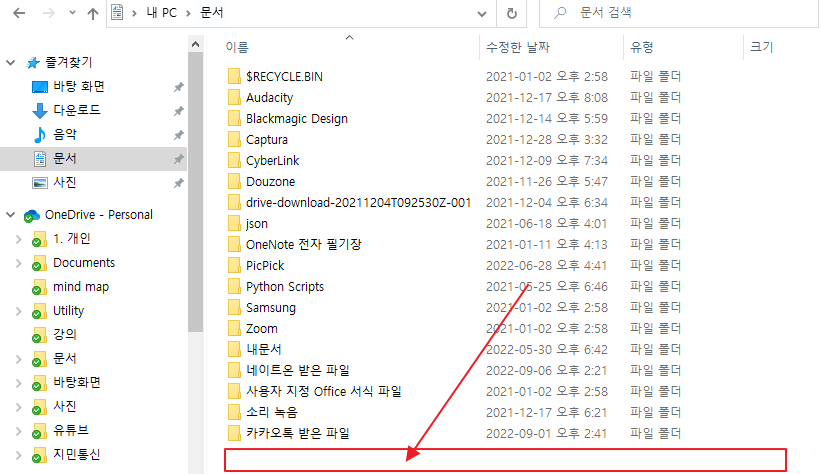The height and width of the screenshot is (474, 821).
Task: Click PicPick date 2022-06-28 오후 4:41
Action: [547, 266]
